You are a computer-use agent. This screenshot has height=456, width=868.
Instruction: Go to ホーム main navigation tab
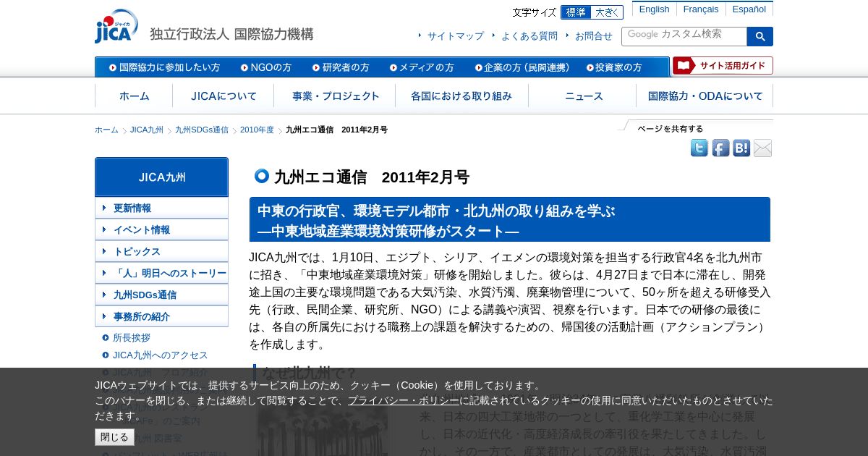(x=134, y=96)
